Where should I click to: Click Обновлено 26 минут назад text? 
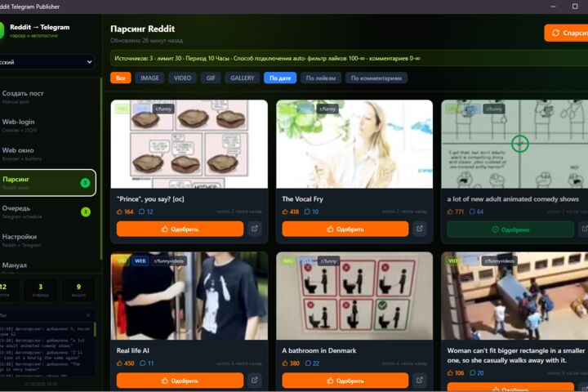(147, 41)
